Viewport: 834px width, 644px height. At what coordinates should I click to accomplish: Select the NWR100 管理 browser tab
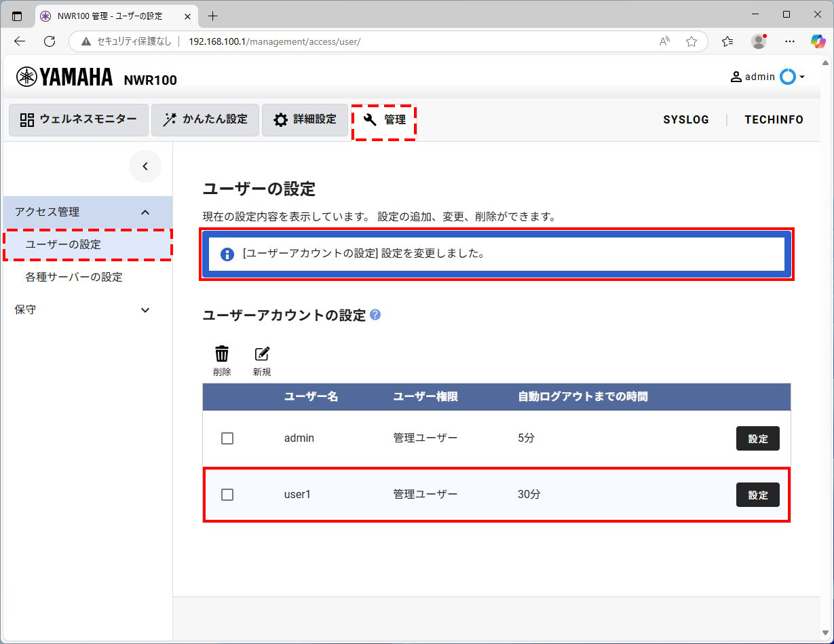(109, 15)
